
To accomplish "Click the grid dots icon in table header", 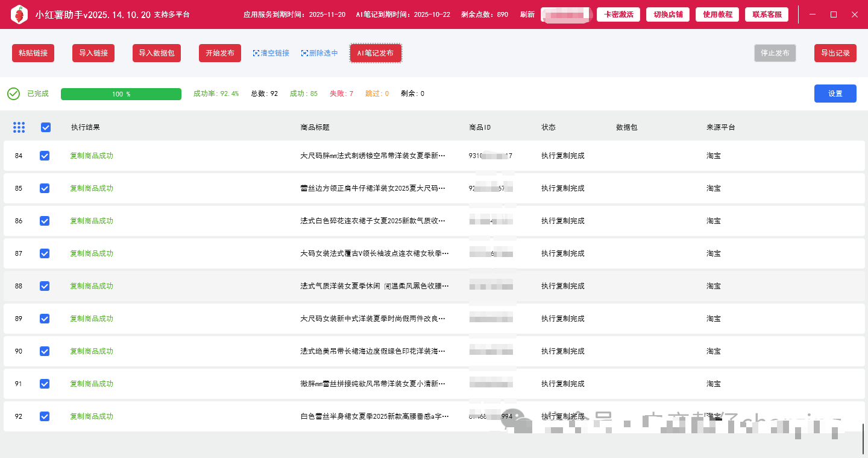I will tap(19, 127).
